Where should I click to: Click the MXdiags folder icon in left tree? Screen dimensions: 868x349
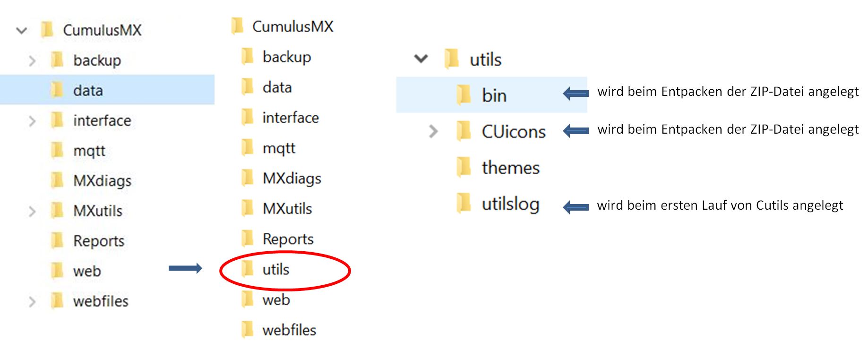(57, 180)
